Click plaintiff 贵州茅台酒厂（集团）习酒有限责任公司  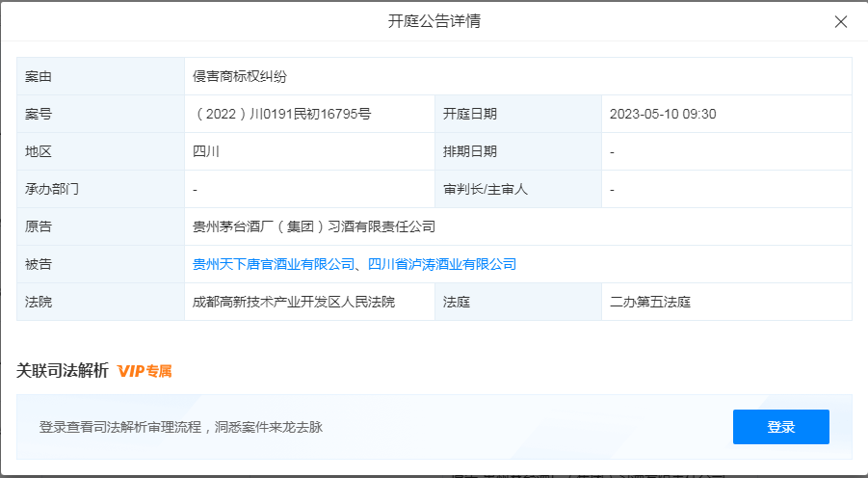(x=314, y=226)
